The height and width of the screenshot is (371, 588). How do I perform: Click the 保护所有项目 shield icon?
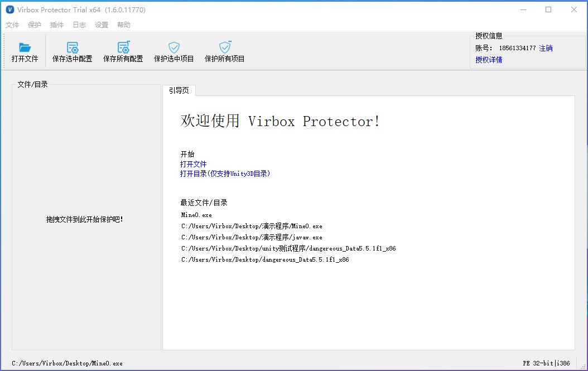coord(225,47)
